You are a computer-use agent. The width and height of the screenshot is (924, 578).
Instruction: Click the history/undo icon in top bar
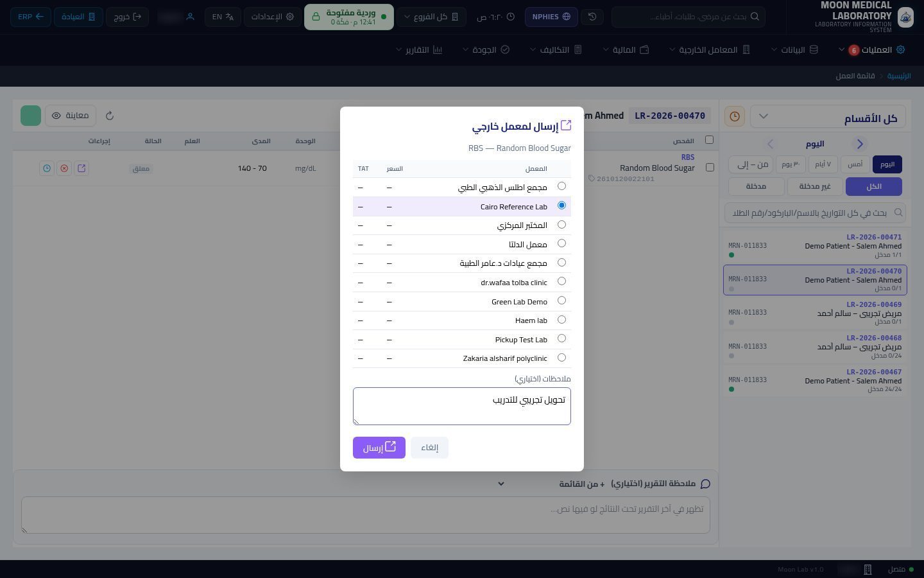(592, 17)
